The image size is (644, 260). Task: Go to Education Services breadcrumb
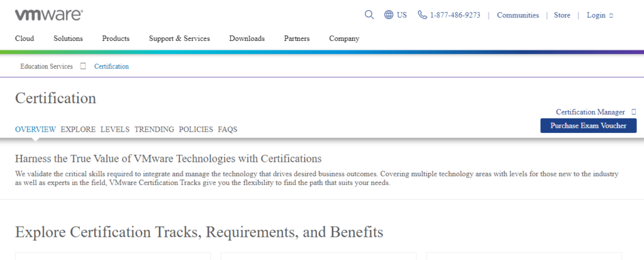[47, 66]
